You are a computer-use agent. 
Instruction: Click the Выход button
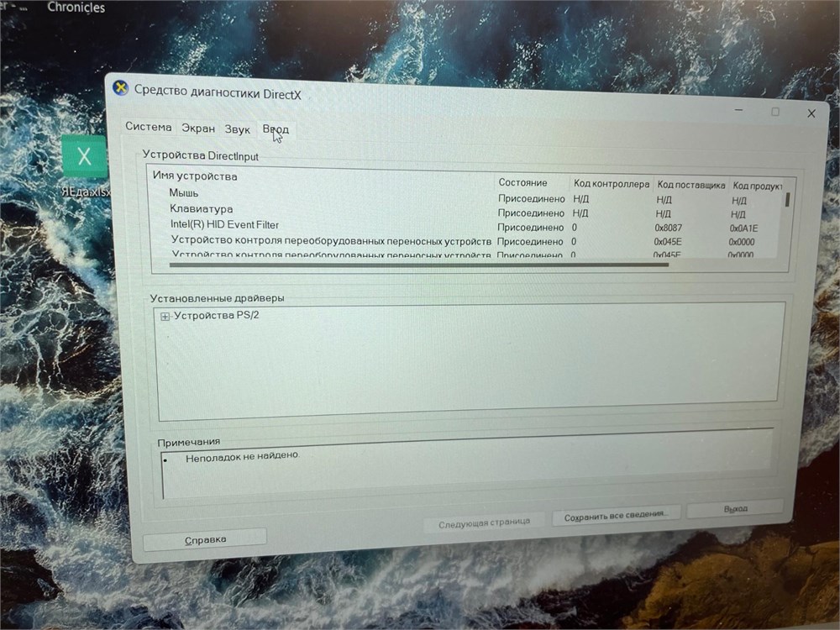pyautogui.click(x=735, y=508)
